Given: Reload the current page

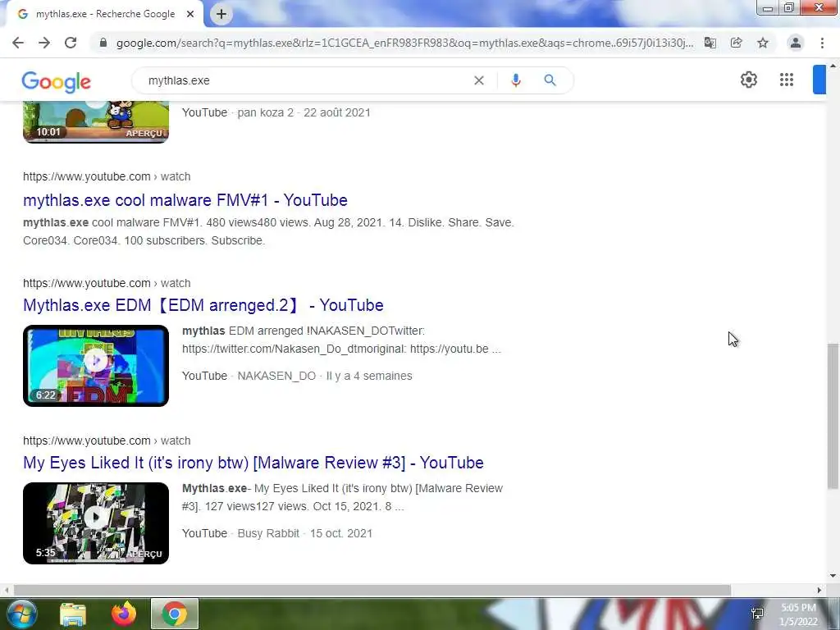Looking at the screenshot, I should pyautogui.click(x=71, y=43).
